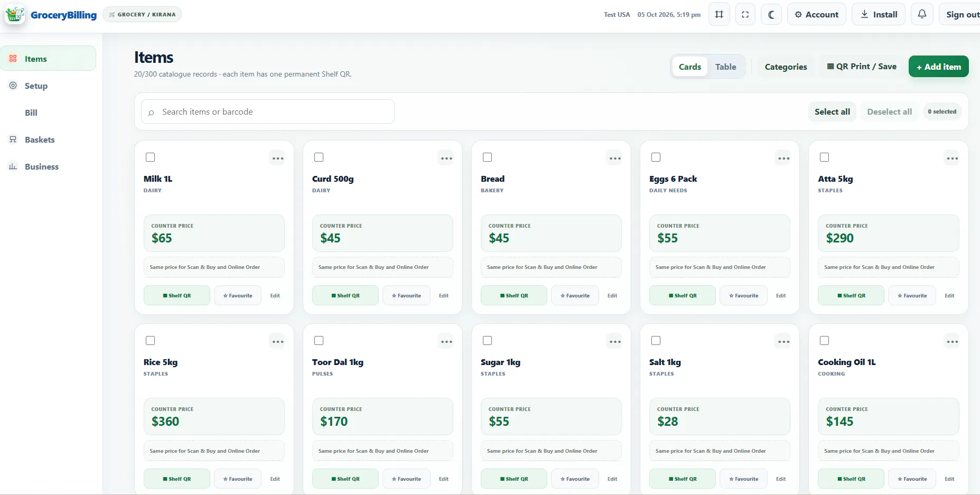Open the Categories button
Image resolution: width=980 pixels, height=495 pixels.
pyautogui.click(x=786, y=67)
